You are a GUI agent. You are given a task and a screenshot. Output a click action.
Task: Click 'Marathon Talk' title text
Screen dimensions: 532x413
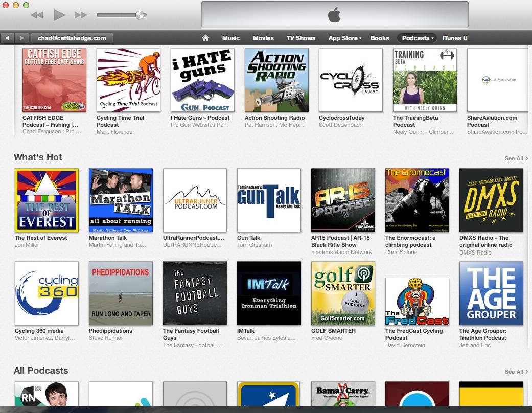(108, 238)
